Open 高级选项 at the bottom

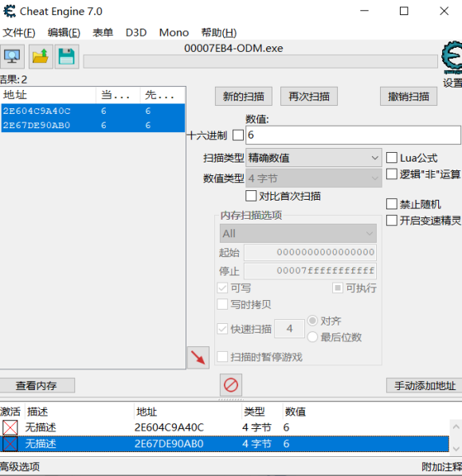[x=20, y=467]
